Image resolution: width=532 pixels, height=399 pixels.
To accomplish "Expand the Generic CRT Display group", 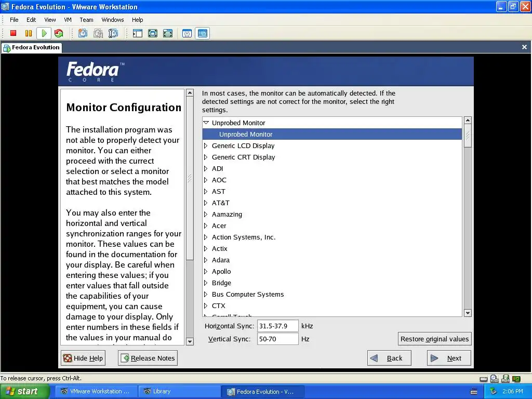I will pos(206,157).
